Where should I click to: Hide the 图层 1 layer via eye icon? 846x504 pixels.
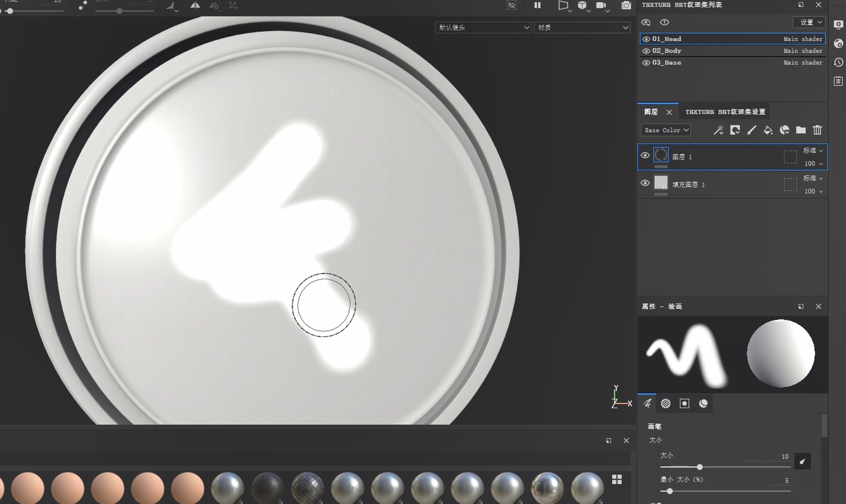point(645,156)
